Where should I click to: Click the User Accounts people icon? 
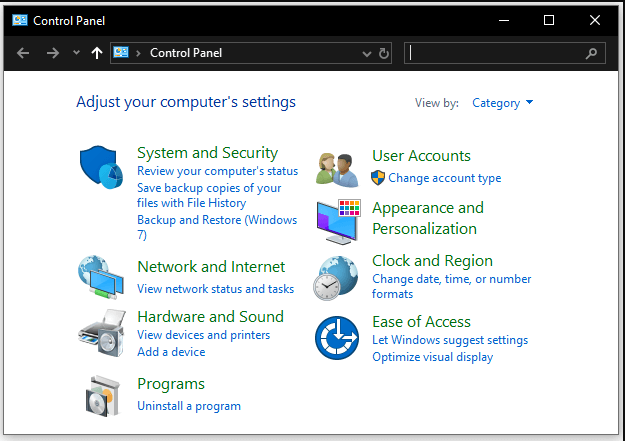(337, 168)
